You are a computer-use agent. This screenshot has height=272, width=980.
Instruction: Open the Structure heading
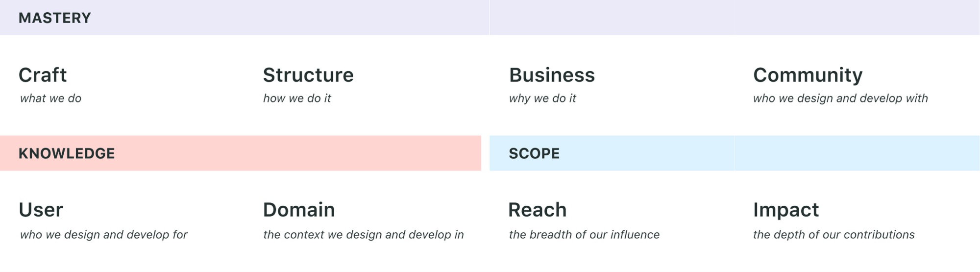[308, 75]
